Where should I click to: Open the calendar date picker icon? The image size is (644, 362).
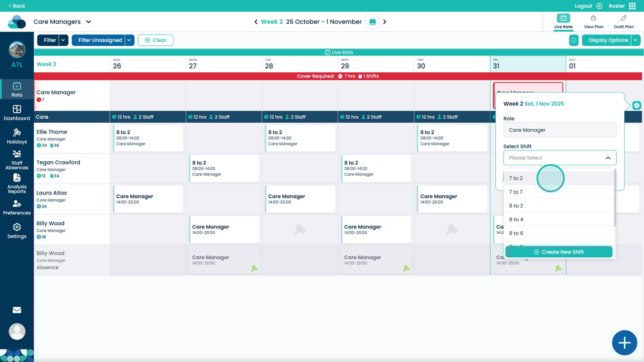(372, 22)
